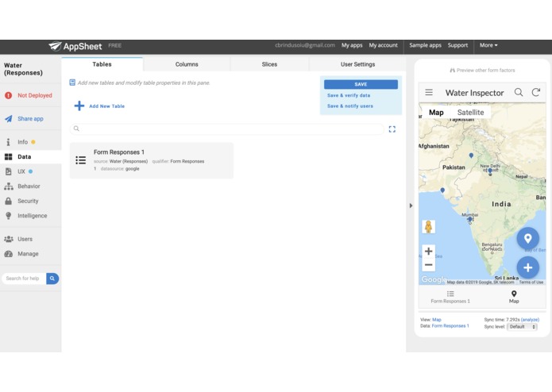Click the fullscreen expand icon
The width and height of the screenshot is (552, 392).
(x=392, y=129)
